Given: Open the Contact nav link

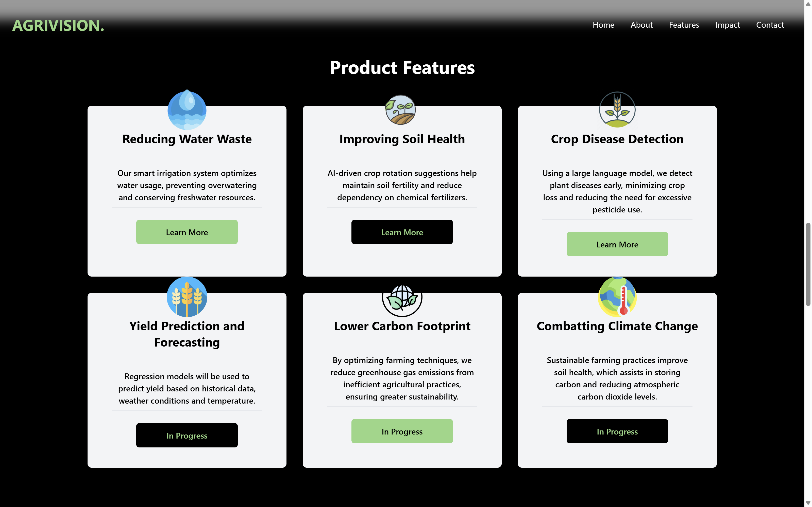Looking at the screenshot, I should (770, 25).
